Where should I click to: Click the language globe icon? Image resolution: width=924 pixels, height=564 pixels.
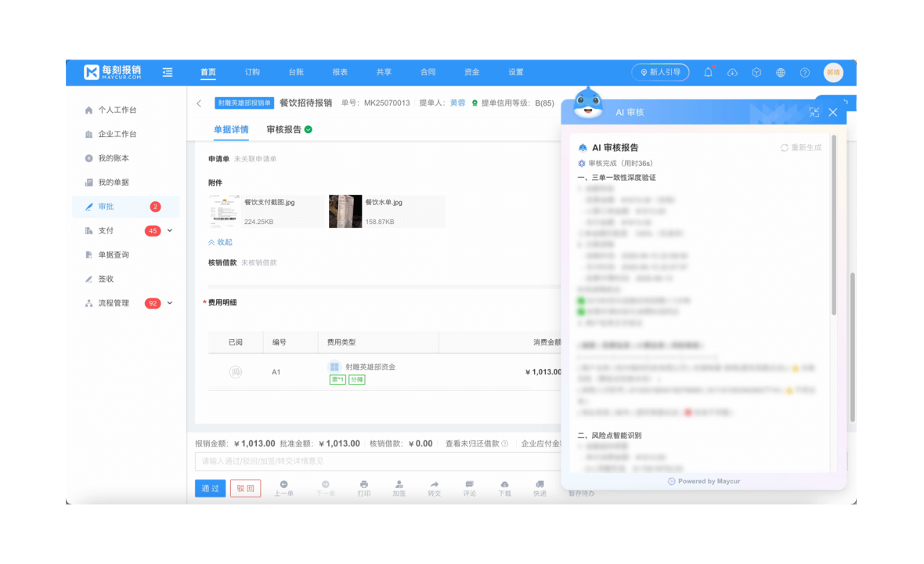tap(781, 72)
